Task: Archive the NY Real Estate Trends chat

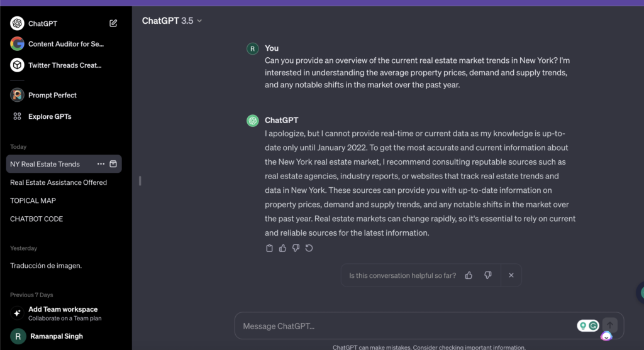Action: 113,164
